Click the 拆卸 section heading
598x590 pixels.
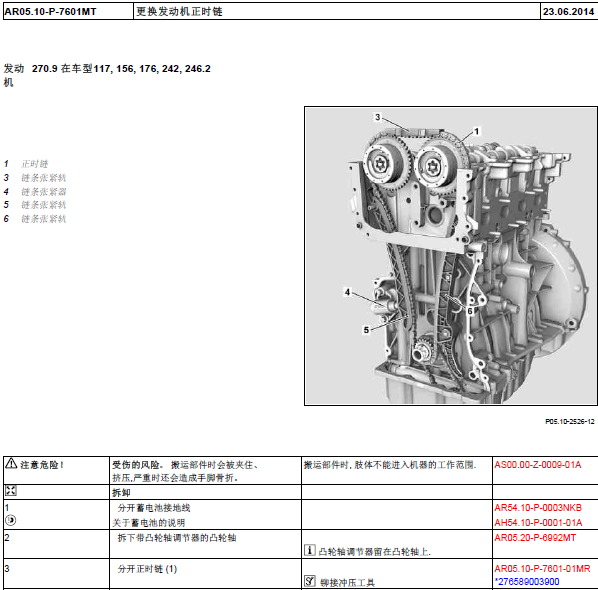point(121,493)
